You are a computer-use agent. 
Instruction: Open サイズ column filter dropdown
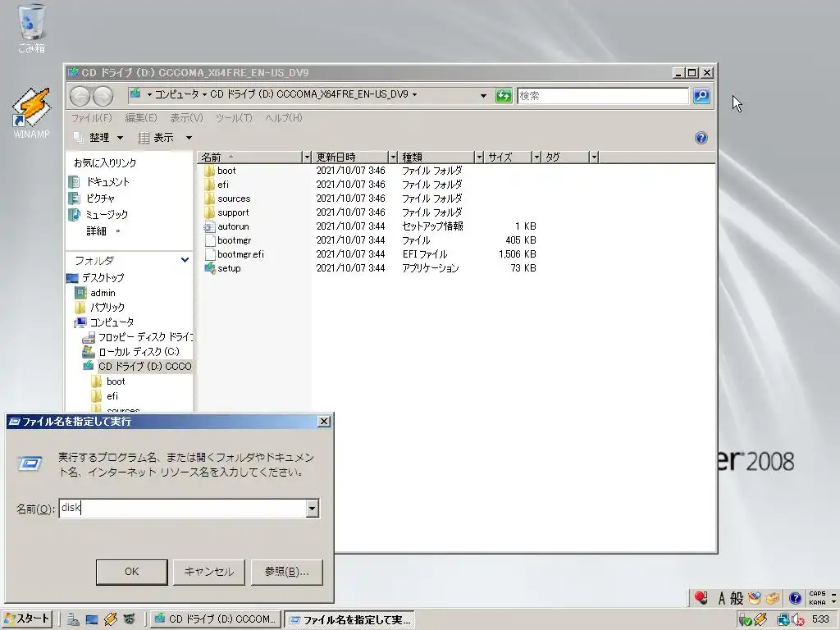[536, 157]
